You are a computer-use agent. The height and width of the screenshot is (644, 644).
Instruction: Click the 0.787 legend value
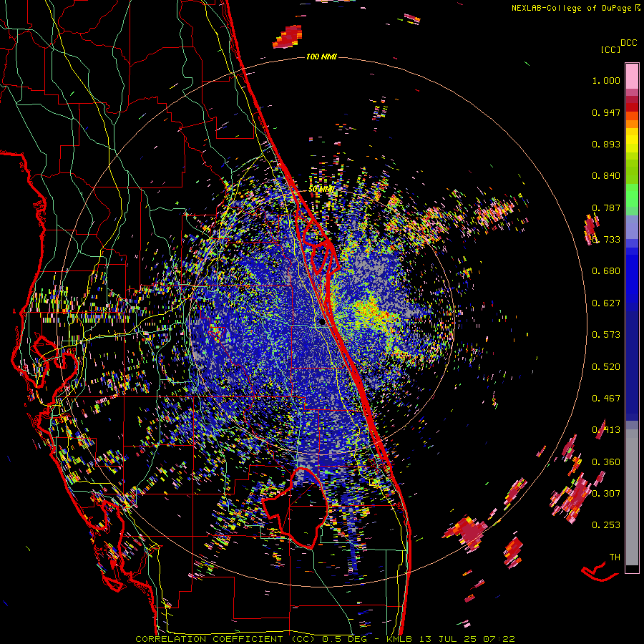point(606,208)
